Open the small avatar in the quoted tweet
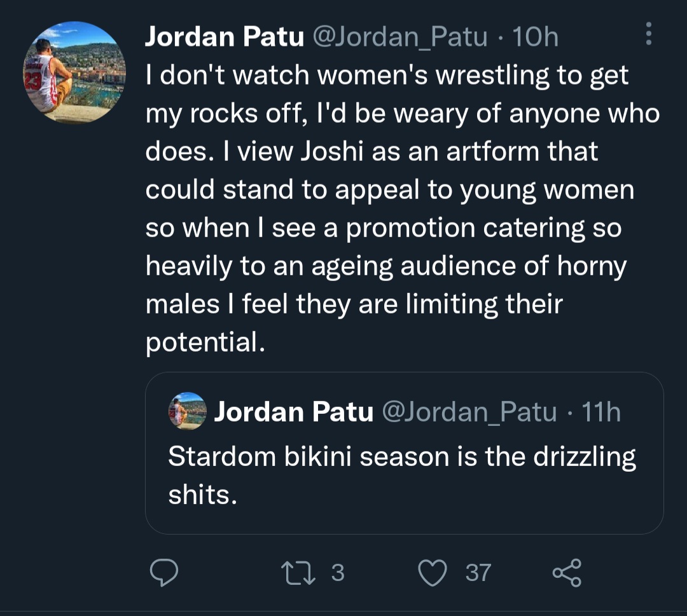The image size is (687, 616). click(188, 411)
